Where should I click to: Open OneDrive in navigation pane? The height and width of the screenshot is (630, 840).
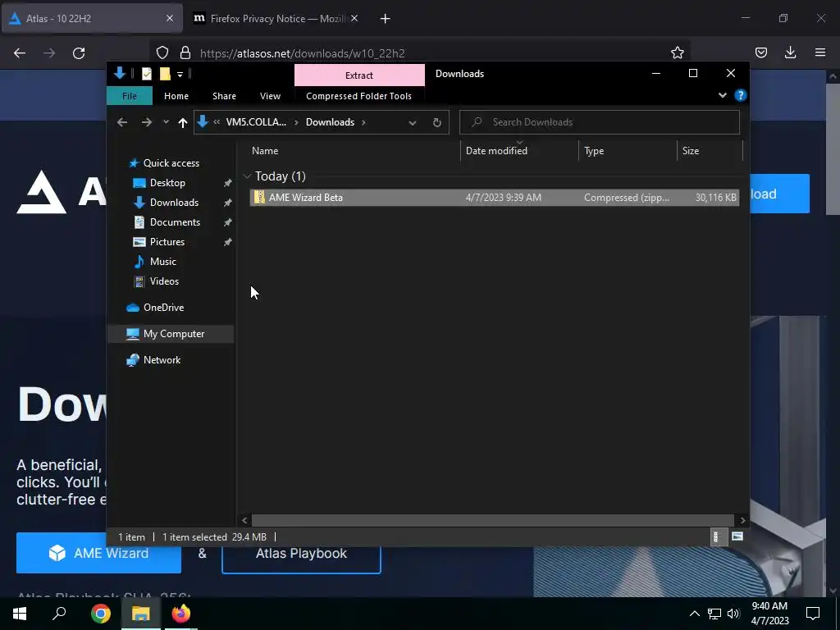pos(163,308)
